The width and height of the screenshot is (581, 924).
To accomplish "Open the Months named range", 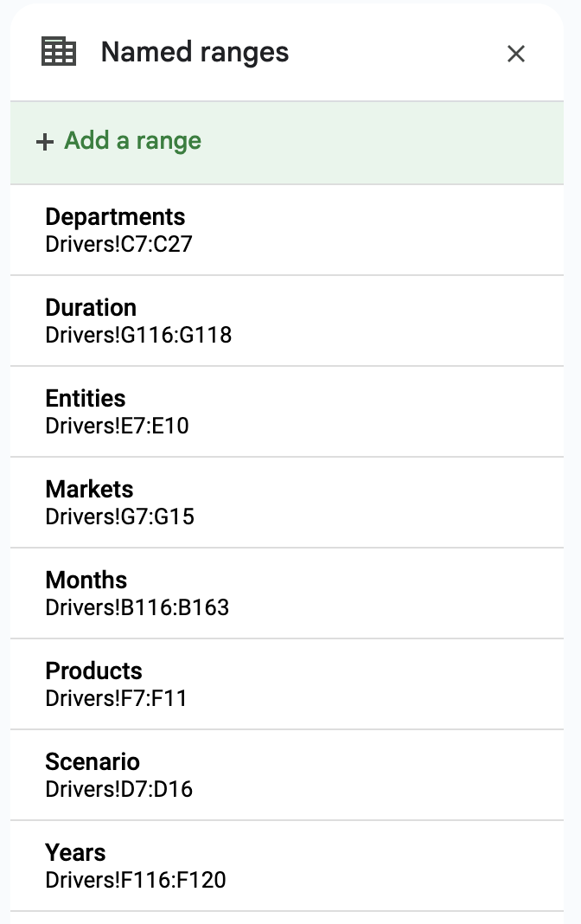I will pyautogui.click(x=86, y=580).
